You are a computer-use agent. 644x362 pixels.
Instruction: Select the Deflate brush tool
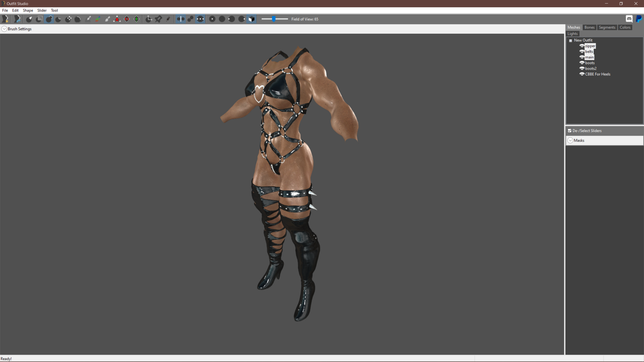58,19
